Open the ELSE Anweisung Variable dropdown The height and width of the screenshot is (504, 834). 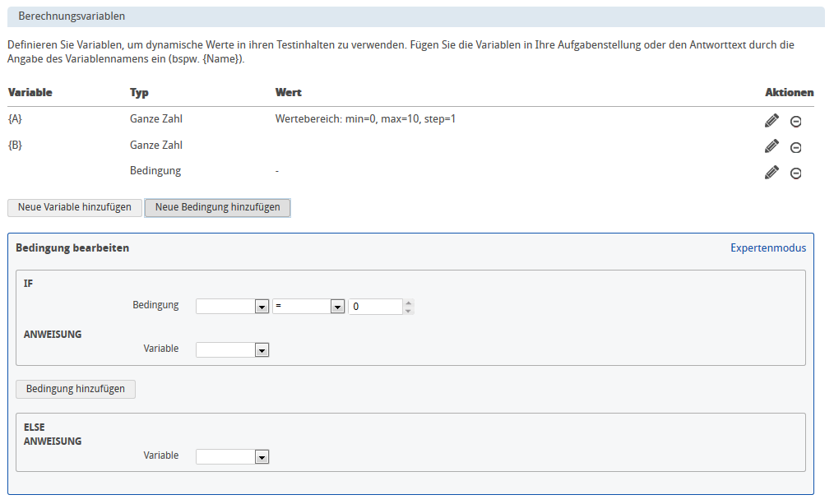coord(233,457)
